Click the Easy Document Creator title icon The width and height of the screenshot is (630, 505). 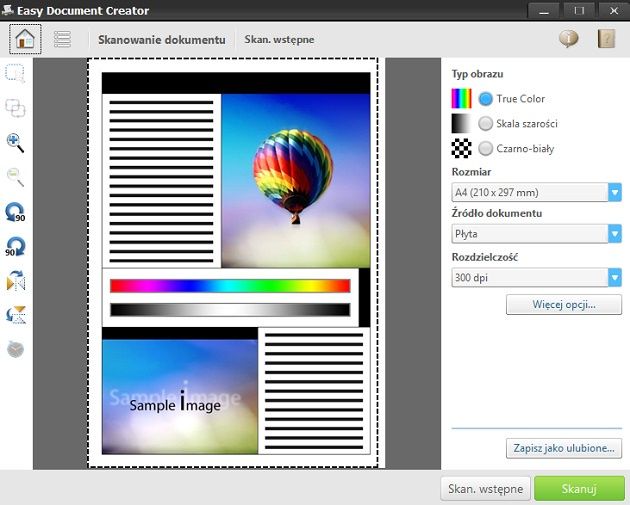[7, 10]
